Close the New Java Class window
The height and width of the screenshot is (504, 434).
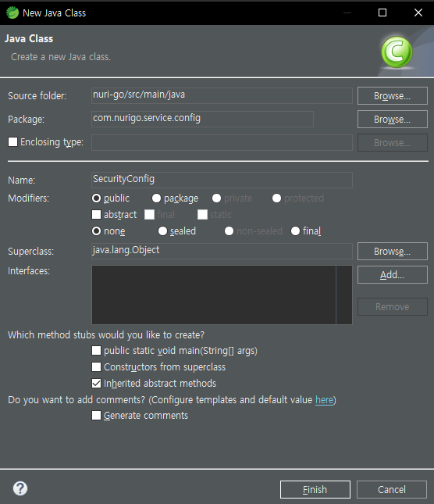click(418, 13)
